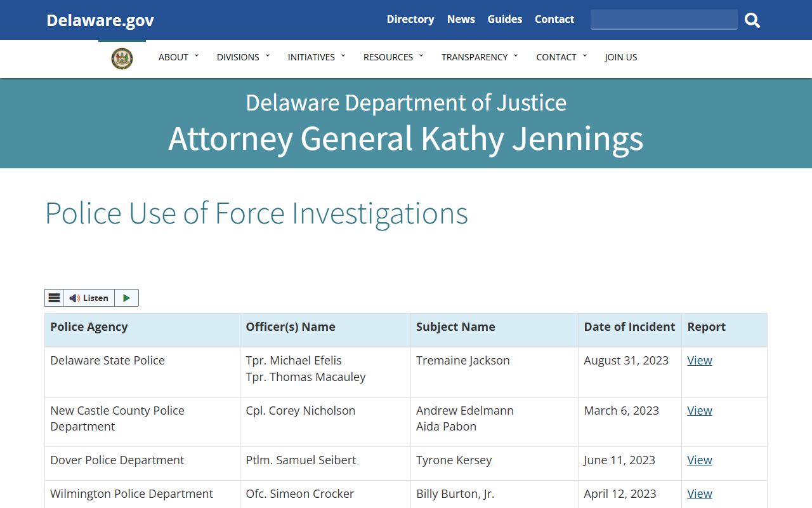This screenshot has width=812, height=508.
Task: Open the Delaware state seal logo
Action: tap(122, 58)
